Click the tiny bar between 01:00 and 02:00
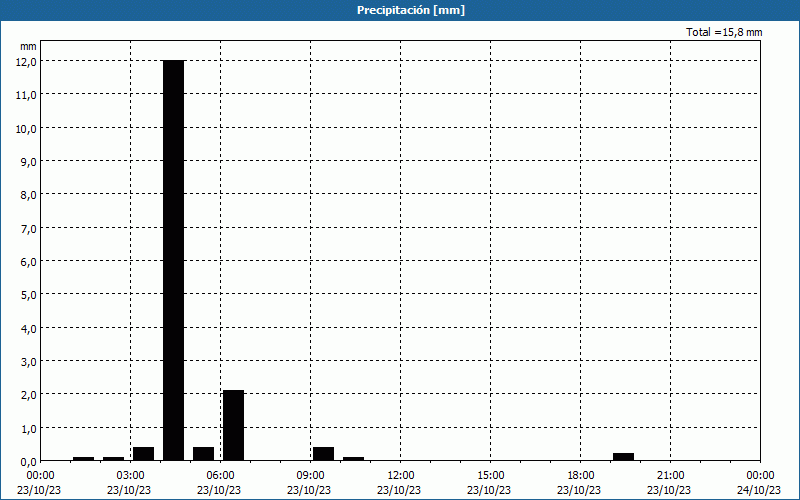The image size is (800, 500). coord(83,459)
